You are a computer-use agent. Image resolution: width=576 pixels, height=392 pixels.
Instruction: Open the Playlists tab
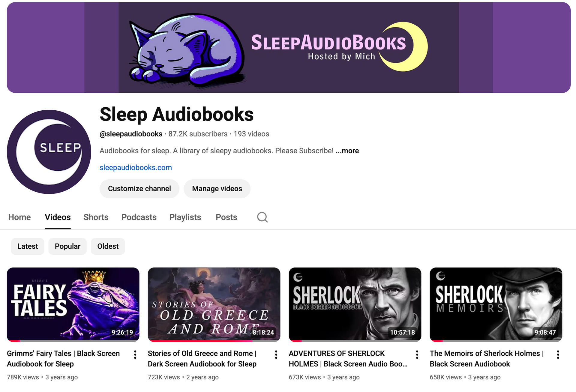pos(185,217)
